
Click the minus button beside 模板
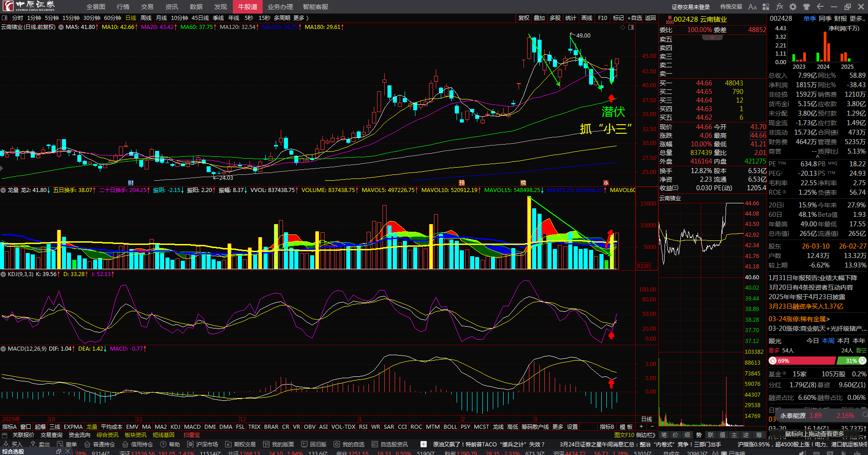coord(652,427)
